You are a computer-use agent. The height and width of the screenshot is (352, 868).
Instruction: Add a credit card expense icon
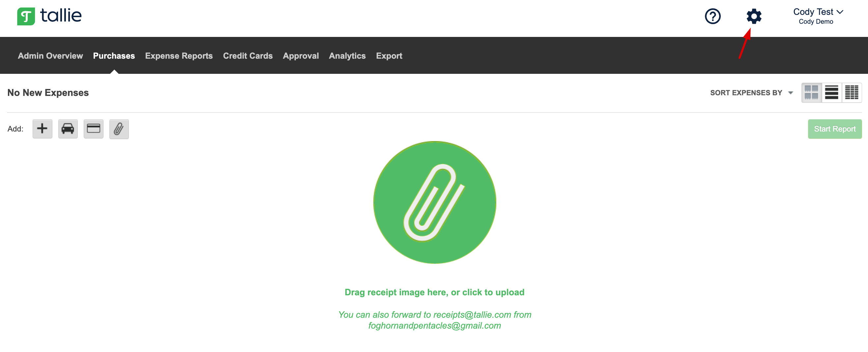tap(93, 129)
